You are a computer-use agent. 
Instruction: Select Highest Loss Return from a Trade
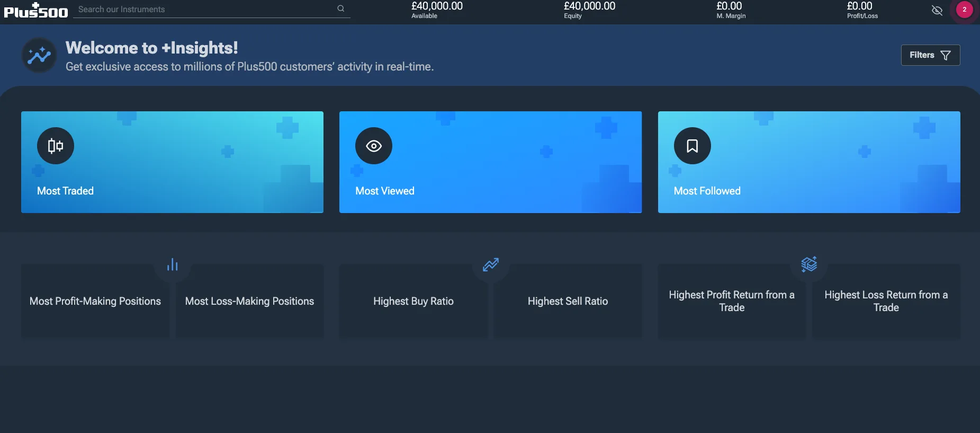[x=886, y=301]
